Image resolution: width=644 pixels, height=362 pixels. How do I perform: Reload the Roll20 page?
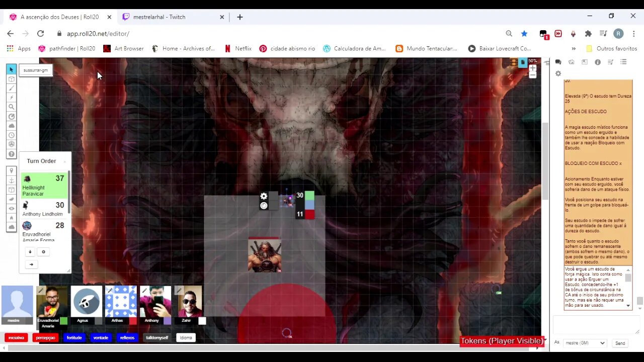pos(41,34)
